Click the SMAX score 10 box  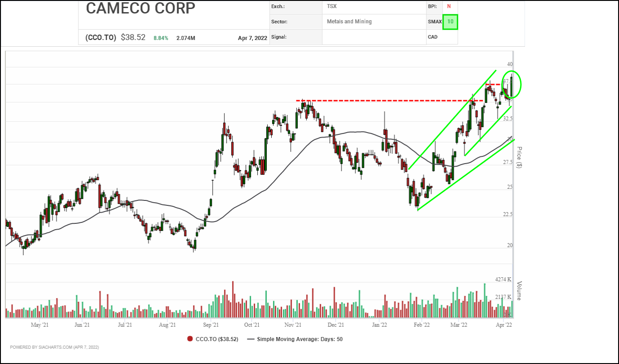click(x=450, y=22)
